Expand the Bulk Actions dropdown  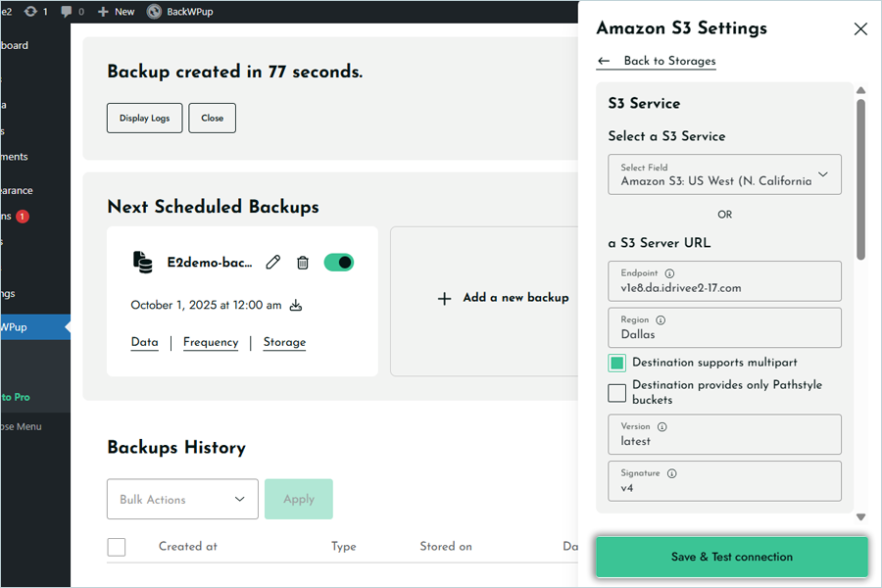182,499
